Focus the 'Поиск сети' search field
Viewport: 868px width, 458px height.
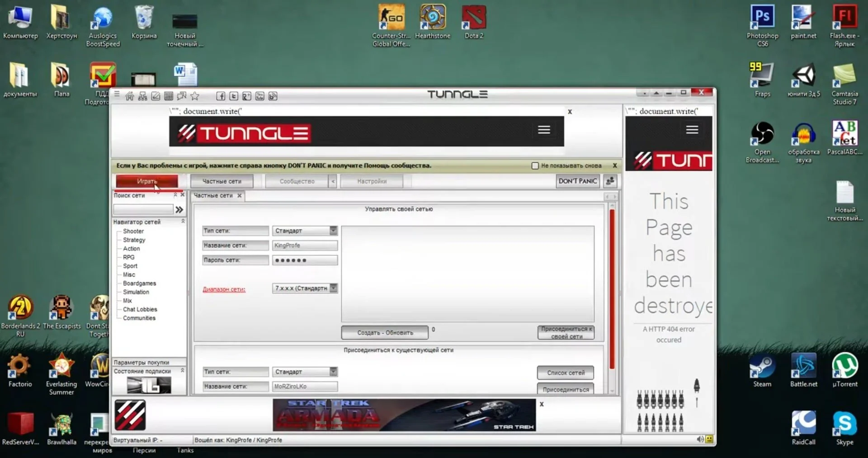coord(143,209)
